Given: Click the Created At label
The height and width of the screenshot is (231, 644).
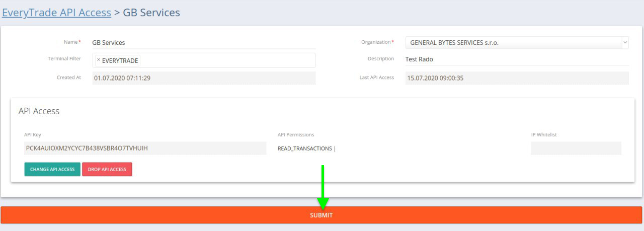Looking at the screenshot, I should pos(69,78).
